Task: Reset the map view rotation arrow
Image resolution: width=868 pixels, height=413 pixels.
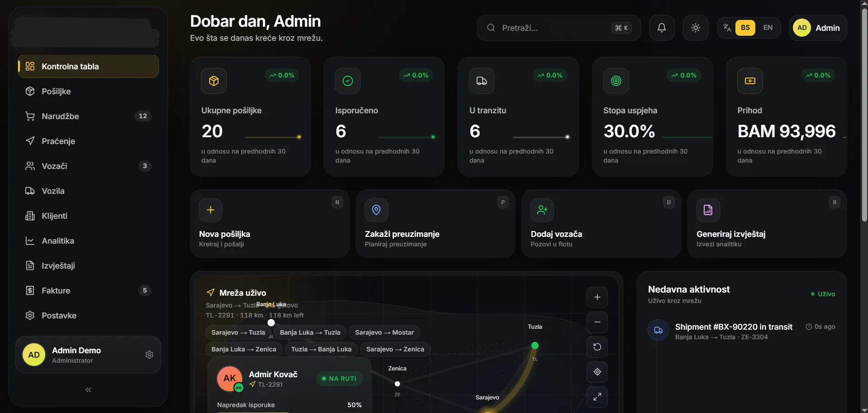Action: coord(597,347)
